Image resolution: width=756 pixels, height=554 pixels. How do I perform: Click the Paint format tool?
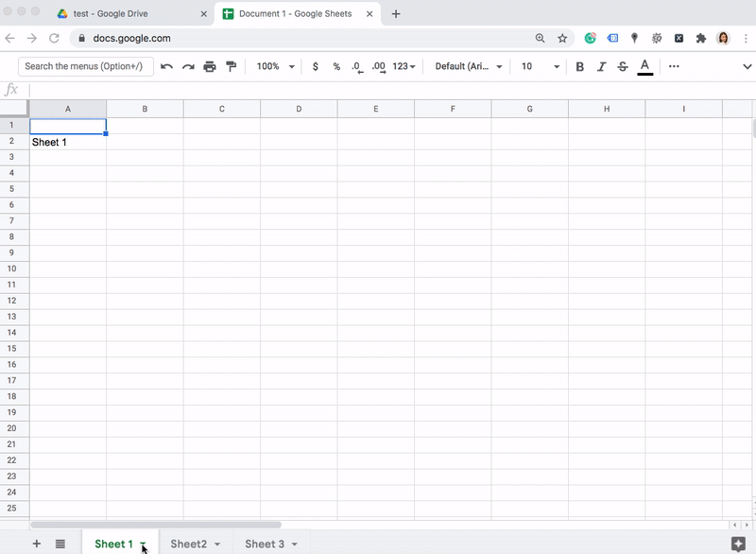pyautogui.click(x=232, y=66)
